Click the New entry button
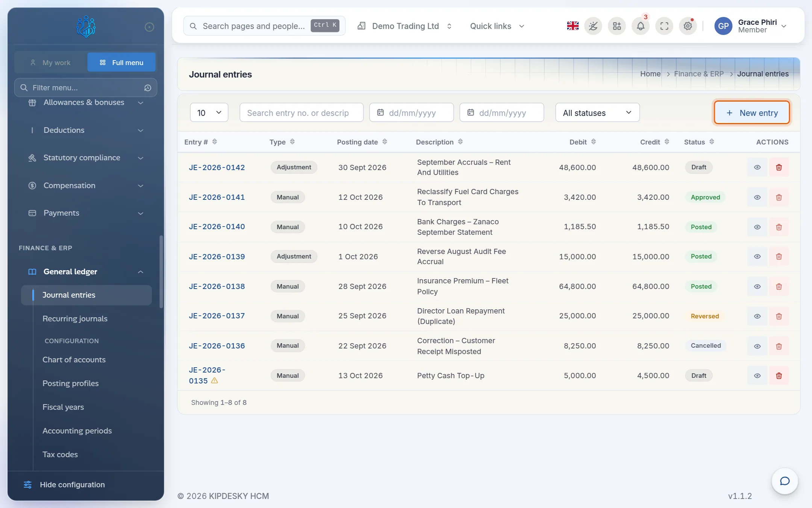 click(751, 113)
